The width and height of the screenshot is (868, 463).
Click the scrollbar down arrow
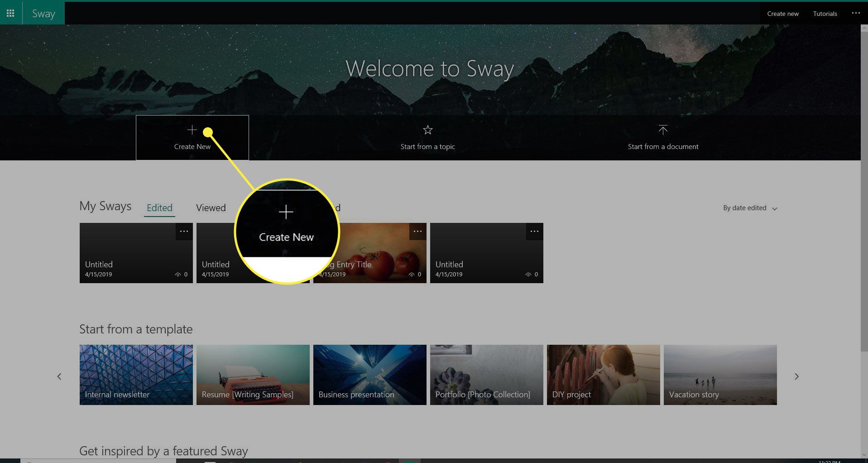tap(864, 455)
